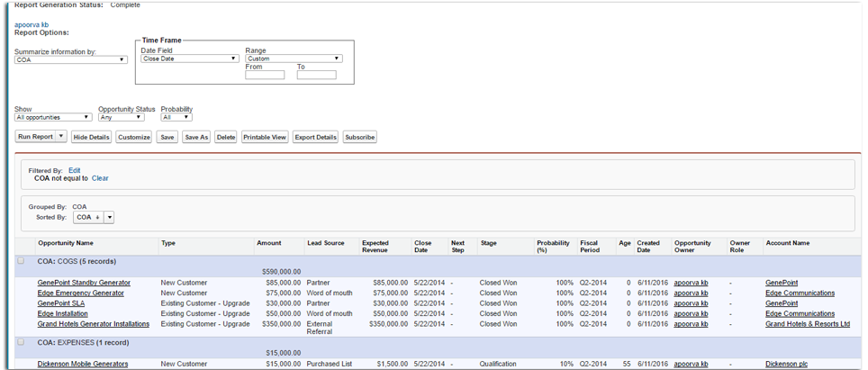Click the Export Details button

tap(315, 137)
